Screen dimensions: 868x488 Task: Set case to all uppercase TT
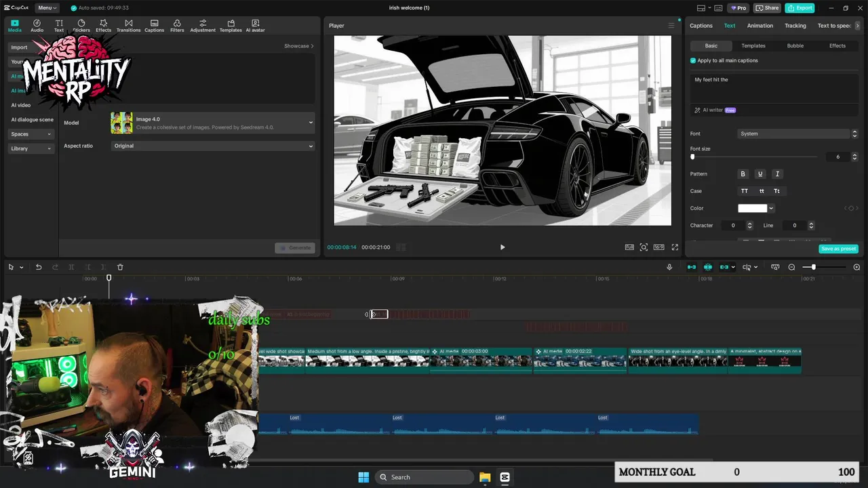745,191
